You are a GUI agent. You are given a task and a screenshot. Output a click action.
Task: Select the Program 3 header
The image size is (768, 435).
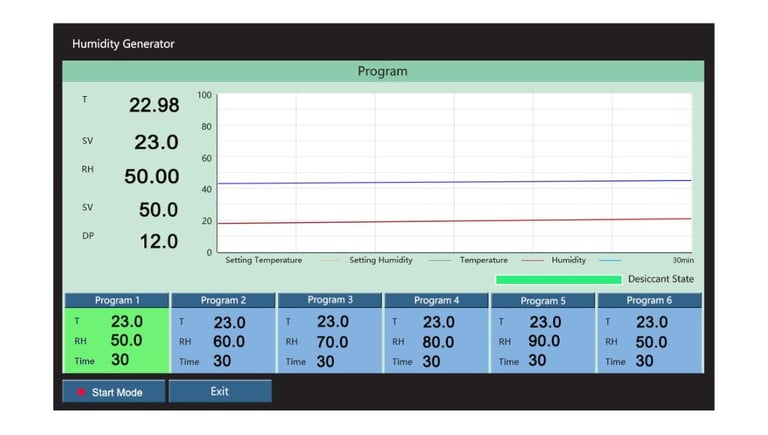click(330, 300)
